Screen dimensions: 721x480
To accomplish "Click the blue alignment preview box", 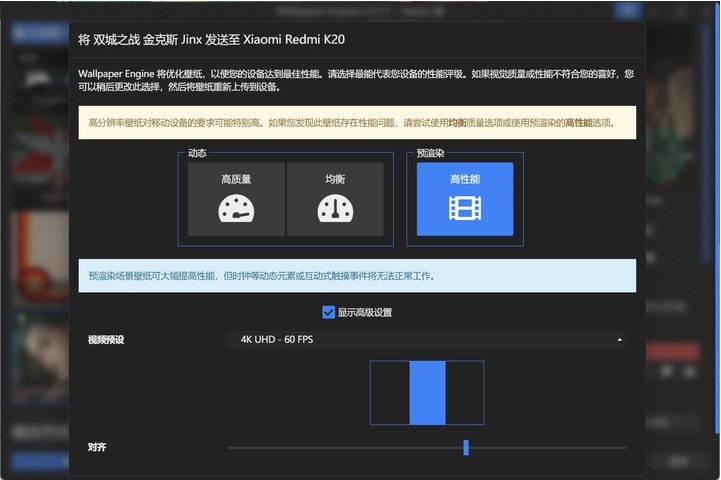I will [x=427, y=393].
